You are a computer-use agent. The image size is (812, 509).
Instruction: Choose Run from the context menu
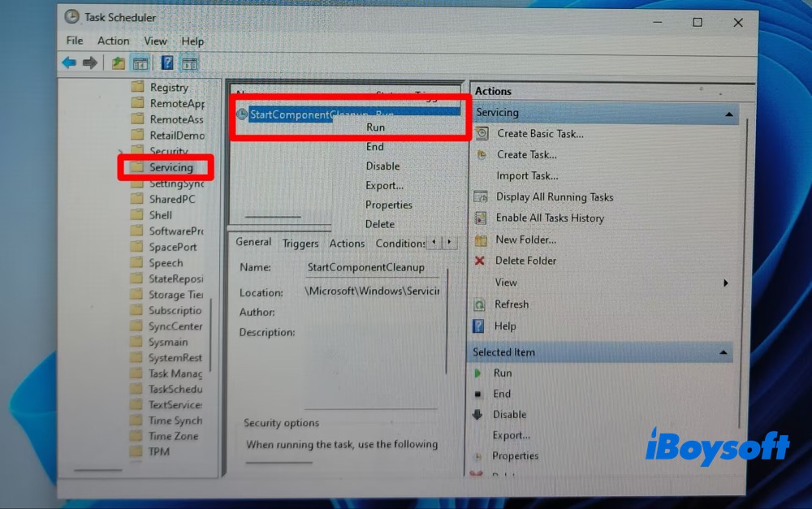point(375,127)
